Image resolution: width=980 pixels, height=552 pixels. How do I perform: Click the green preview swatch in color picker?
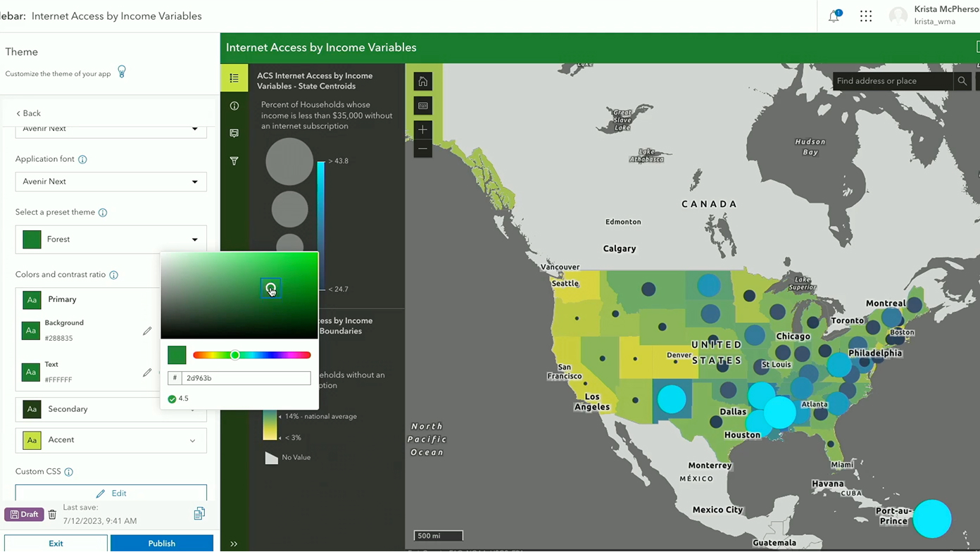pos(177,356)
